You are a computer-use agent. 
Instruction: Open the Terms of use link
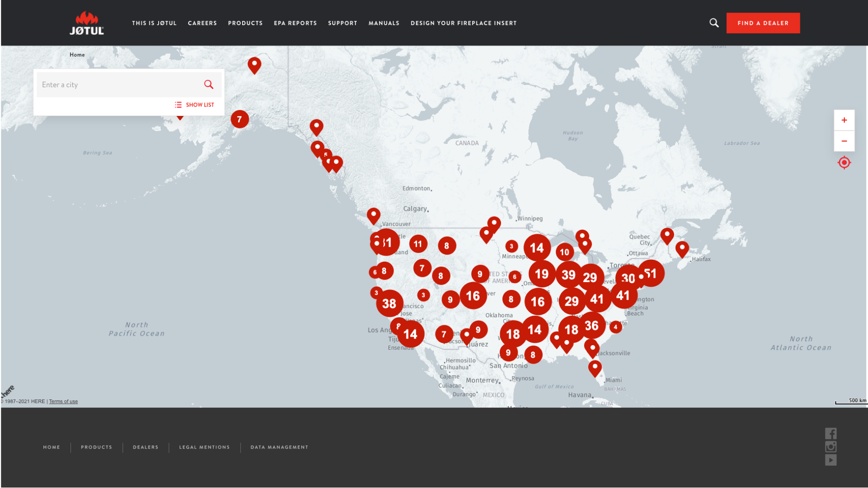[x=63, y=402]
